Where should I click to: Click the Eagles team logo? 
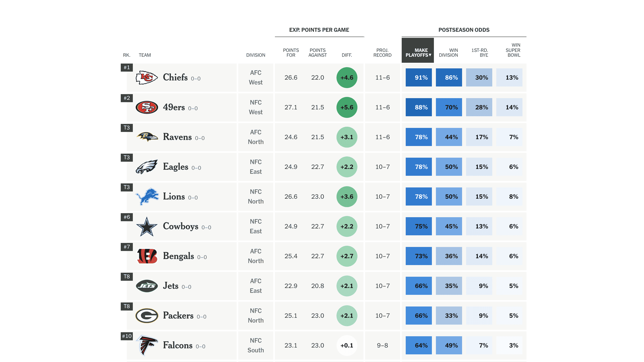[147, 167]
